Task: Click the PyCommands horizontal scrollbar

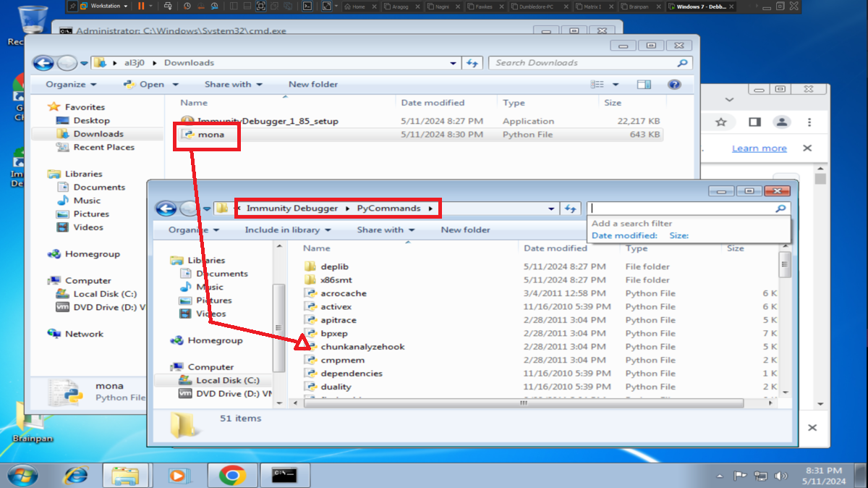Action: pos(522,404)
